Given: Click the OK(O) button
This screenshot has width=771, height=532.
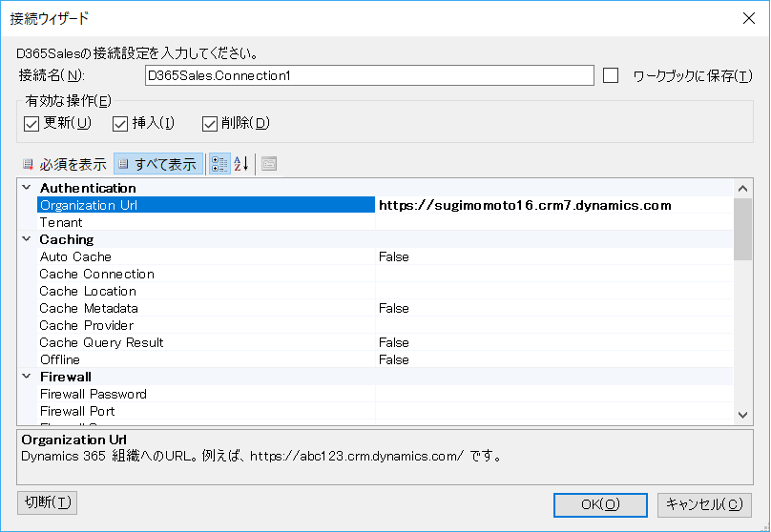Looking at the screenshot, I should (600, 504).
